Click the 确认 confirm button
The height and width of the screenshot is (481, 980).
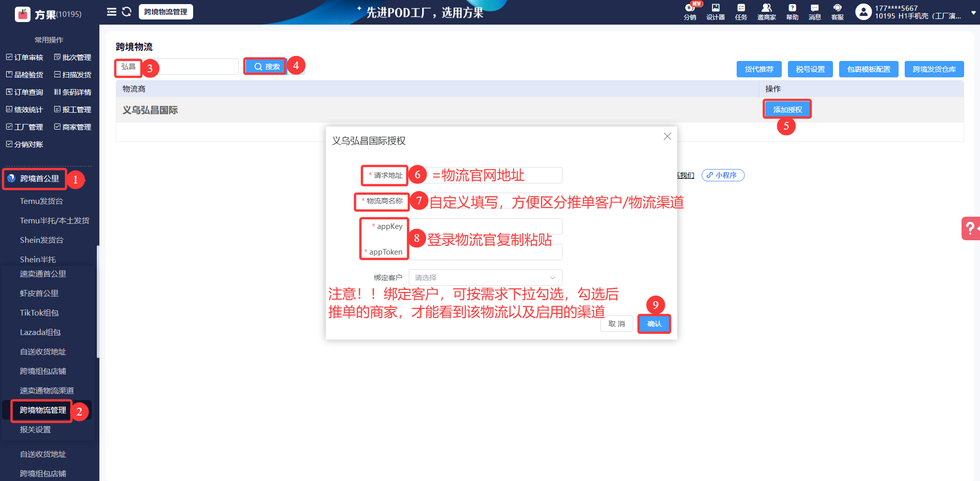pyautogui.click(x=654, y=324)
